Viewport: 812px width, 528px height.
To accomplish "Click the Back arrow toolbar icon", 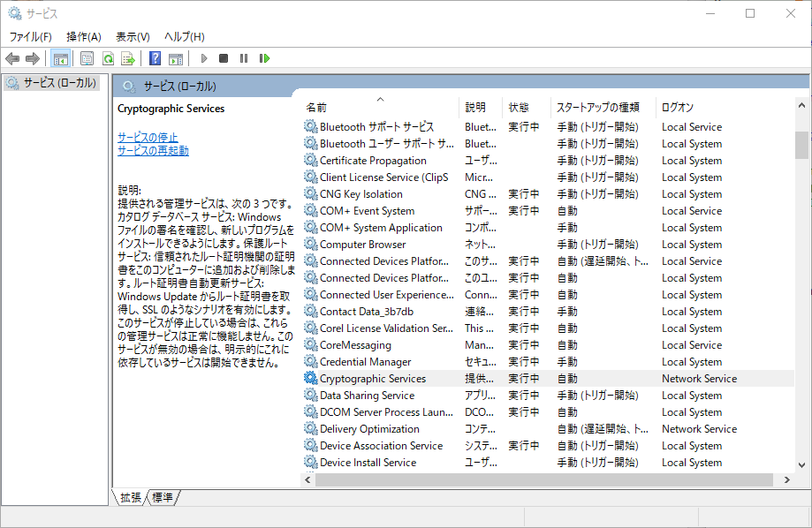I will pyautogui.click(x=12, y=58).
